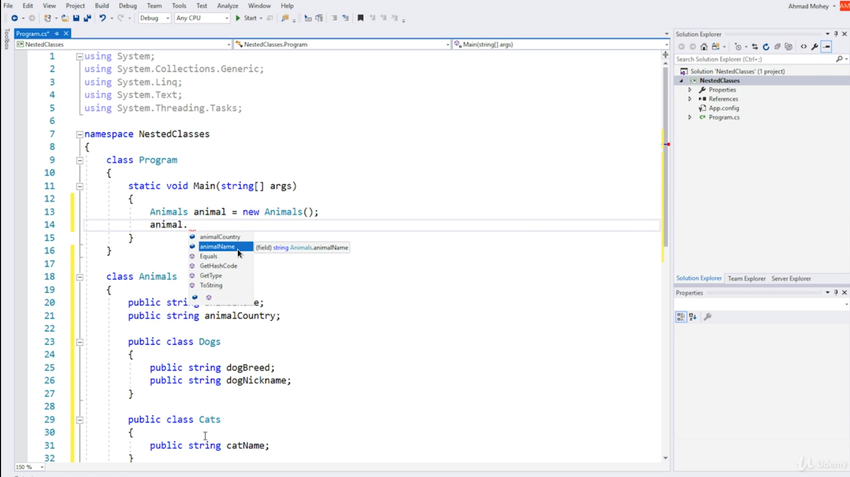850x477 pixels.
Task: Click Categorized view icon in Properties panel
Action: 681,317
